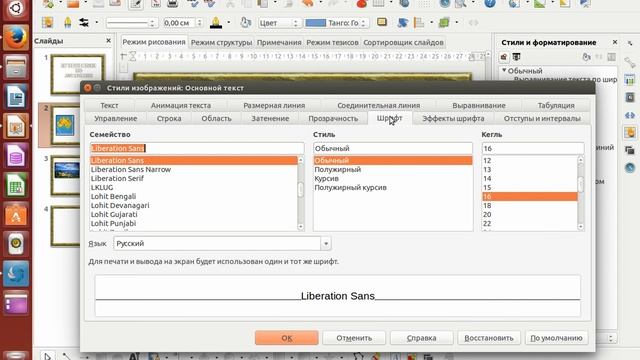Click the Восстановить button
This screenshot has width=640, height=360.
pyautogui.click(x=489, y=338)
